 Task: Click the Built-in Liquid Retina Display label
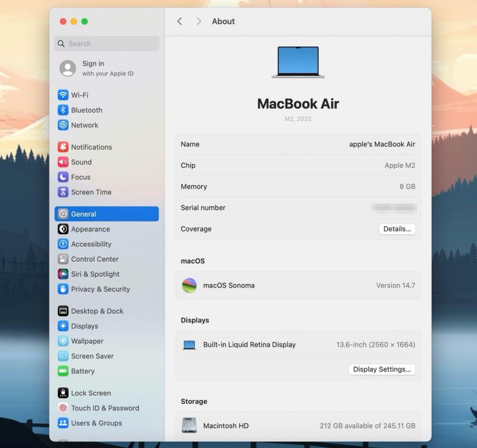pos(249,345)
